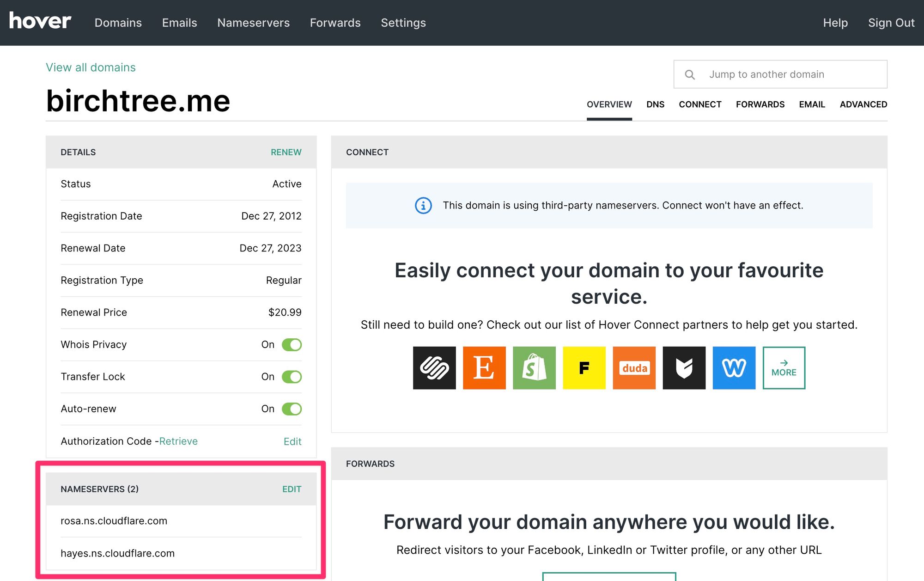Choose the Duda partner icon

click(x=634, y=368)
